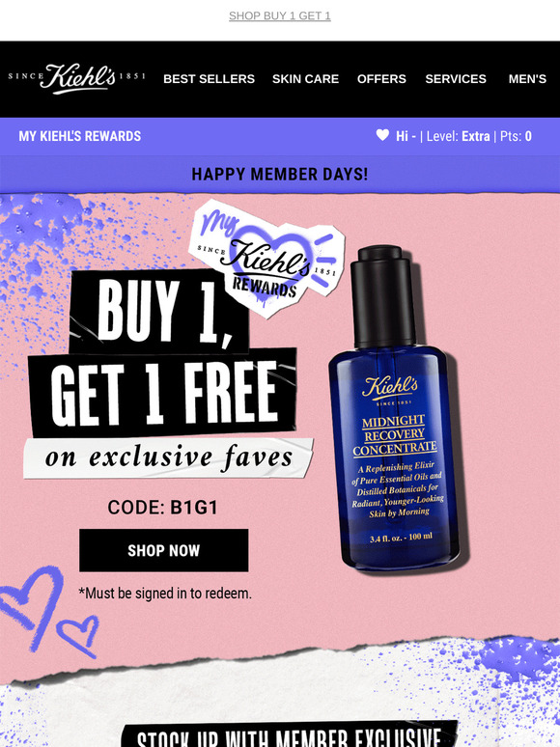This screenshot has width=560, height=747.
Task: Open the SHOP BUY 1 GET 1 link
Action: pos(280,15)
